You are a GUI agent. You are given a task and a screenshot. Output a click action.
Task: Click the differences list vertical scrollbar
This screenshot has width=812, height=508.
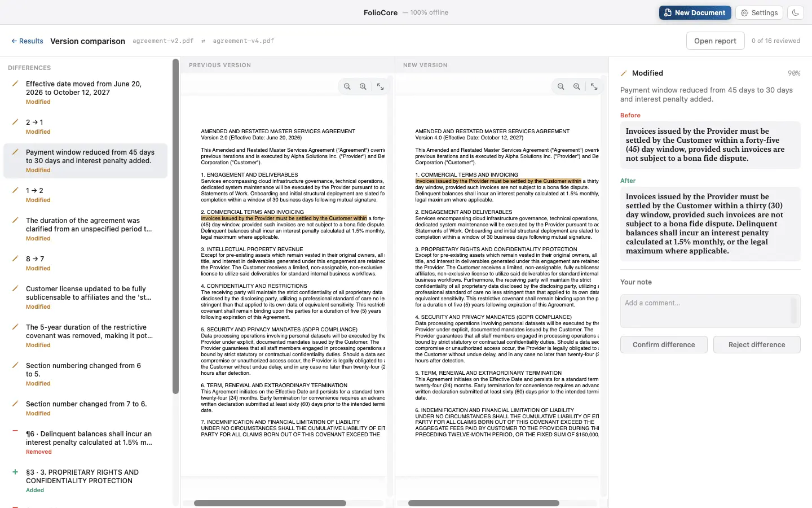click(x=175, y=226)
